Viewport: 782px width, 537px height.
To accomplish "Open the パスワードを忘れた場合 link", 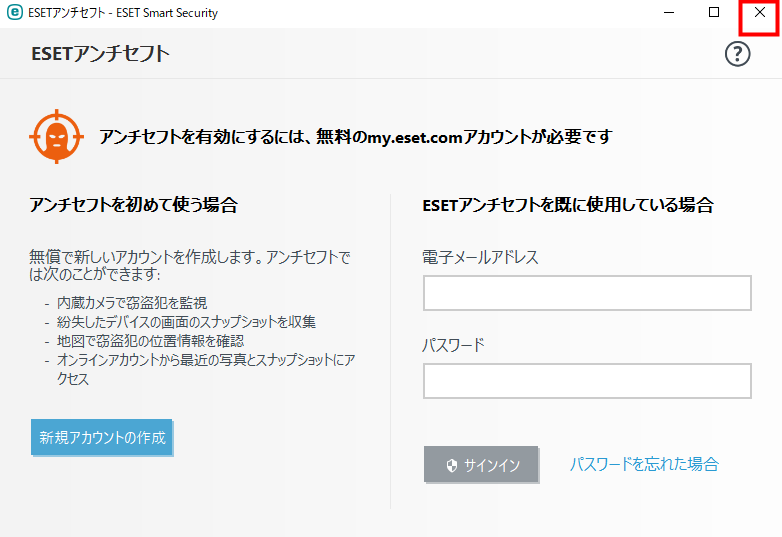I will click(644, 464).
